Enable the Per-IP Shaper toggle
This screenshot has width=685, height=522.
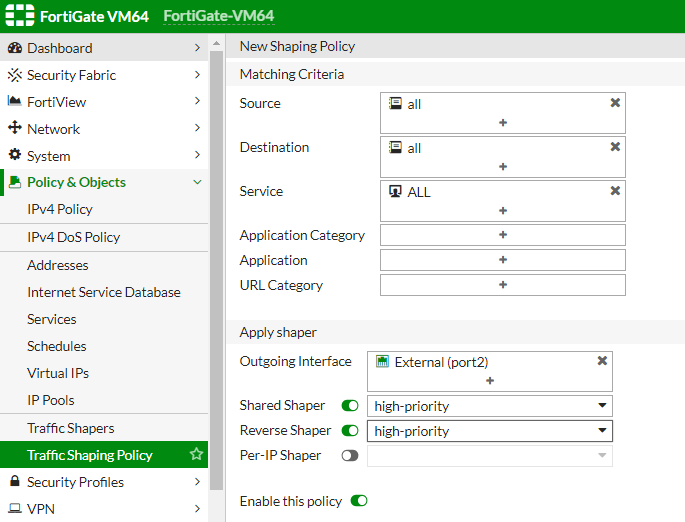[x=350, y=456]
